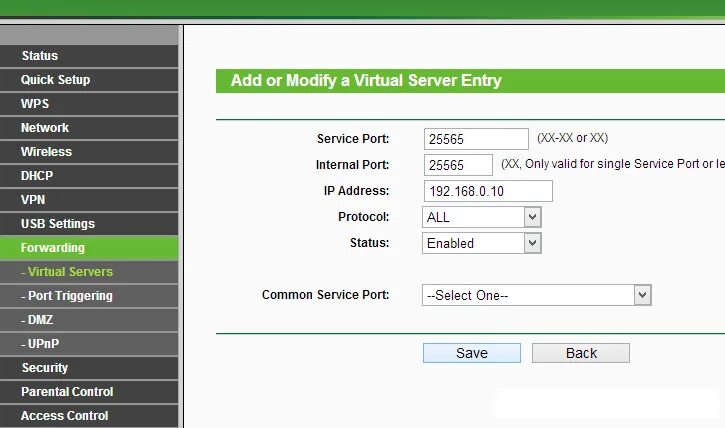Open the Network section

tap(89, 128)
